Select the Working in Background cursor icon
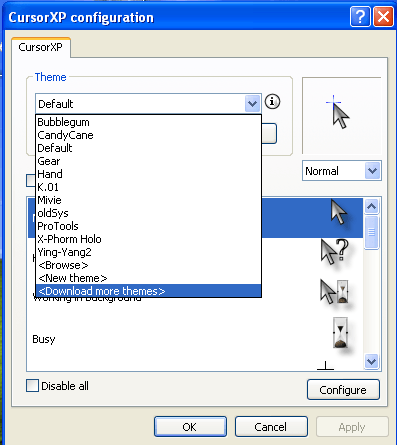The height and width of the screenshot is (445, 397). 334,292
